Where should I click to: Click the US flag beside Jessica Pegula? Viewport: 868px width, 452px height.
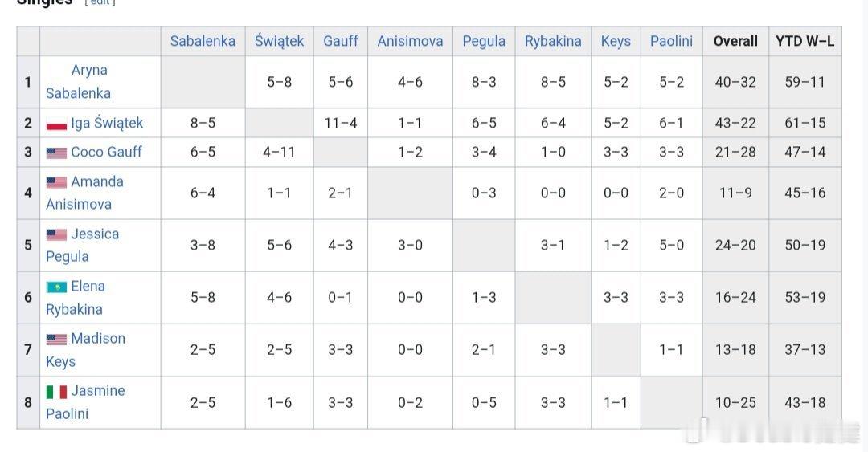click(x=56, y=234)
